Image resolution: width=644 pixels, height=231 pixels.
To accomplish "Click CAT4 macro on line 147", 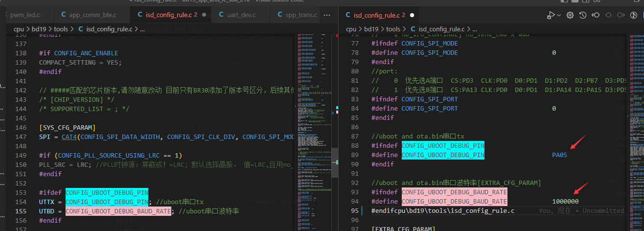I will [69, 137].
